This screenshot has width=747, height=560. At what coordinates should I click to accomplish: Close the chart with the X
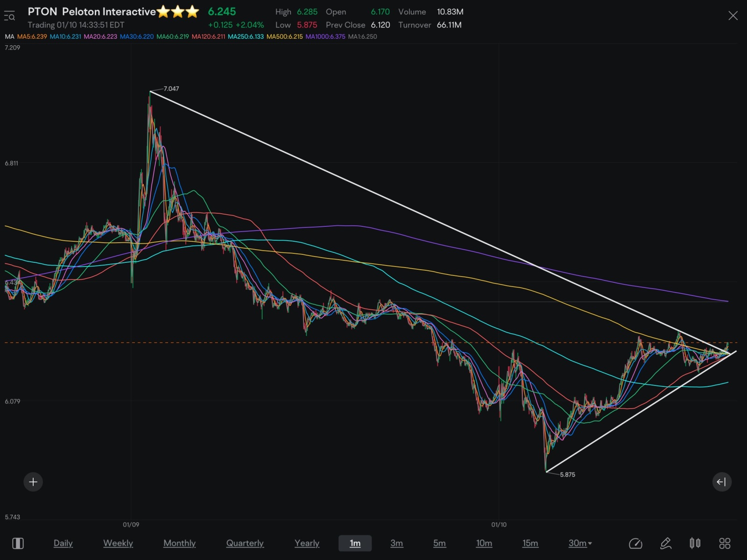pyautogui.click(x=733, y=16)
